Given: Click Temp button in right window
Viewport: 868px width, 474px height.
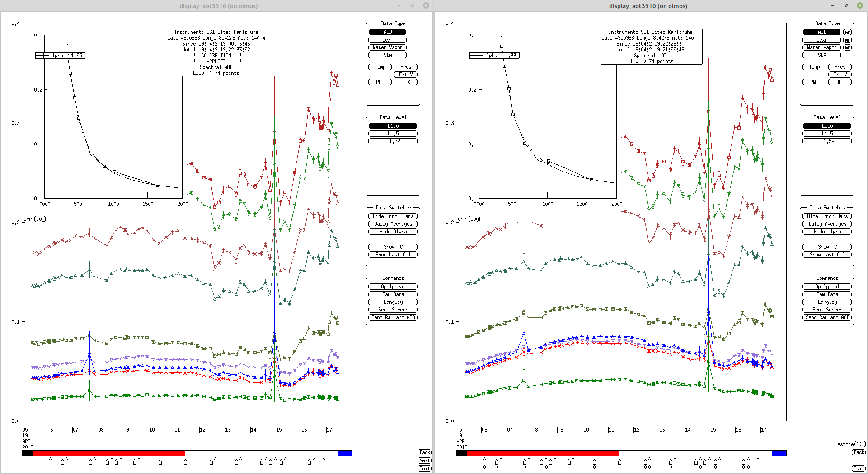Looking at the screenshot, I should pos(814,67).
